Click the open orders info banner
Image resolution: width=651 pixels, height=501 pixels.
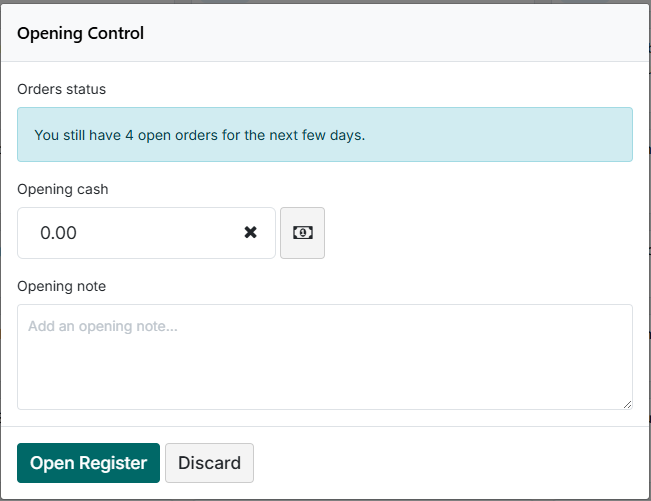[325, 134]
